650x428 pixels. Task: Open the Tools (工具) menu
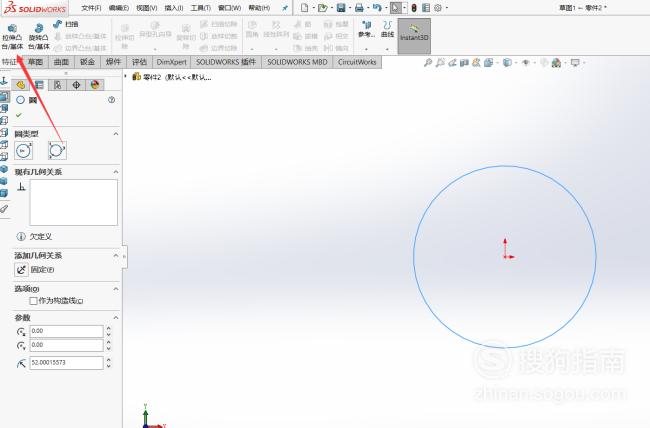point(201,8)
